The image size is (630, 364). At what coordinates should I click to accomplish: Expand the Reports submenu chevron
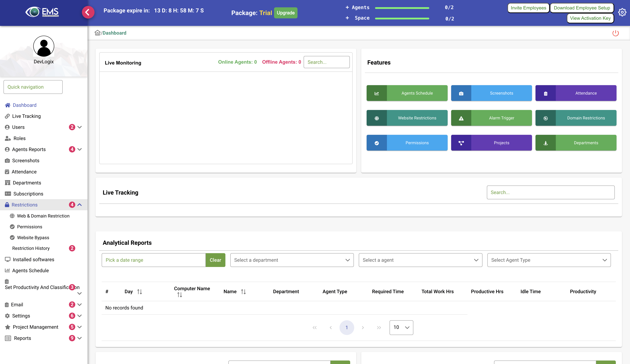point(79,338)
